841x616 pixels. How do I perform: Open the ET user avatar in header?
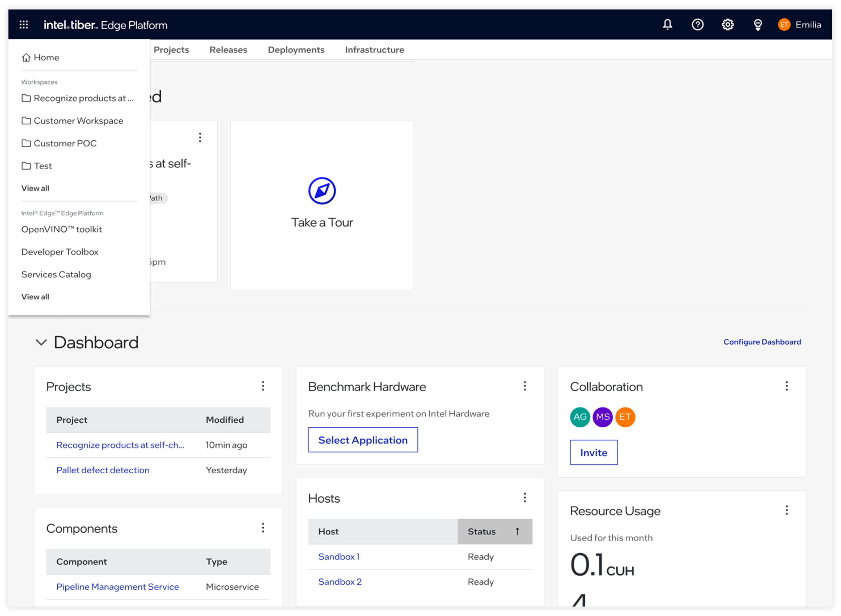click(x=784, y=25)
